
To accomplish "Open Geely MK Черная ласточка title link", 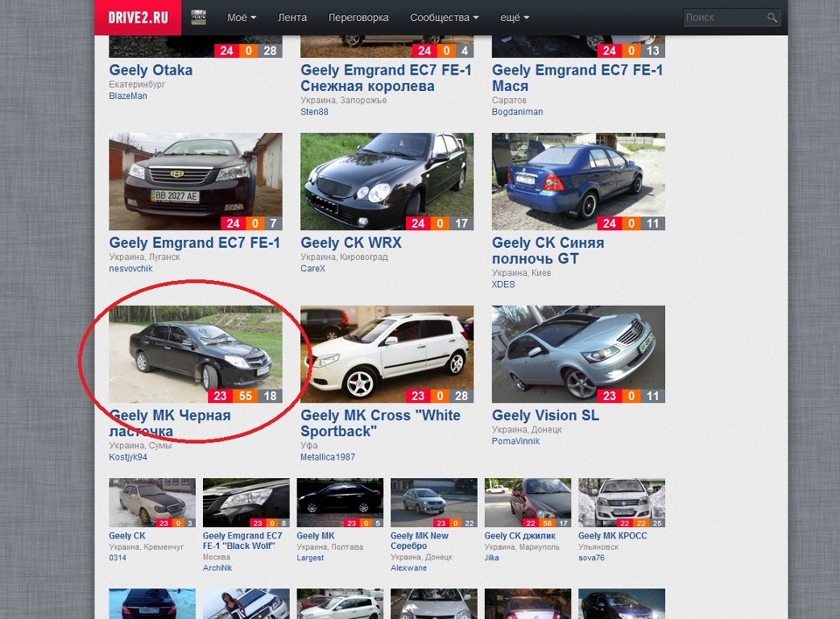I will tap(170, 424).
